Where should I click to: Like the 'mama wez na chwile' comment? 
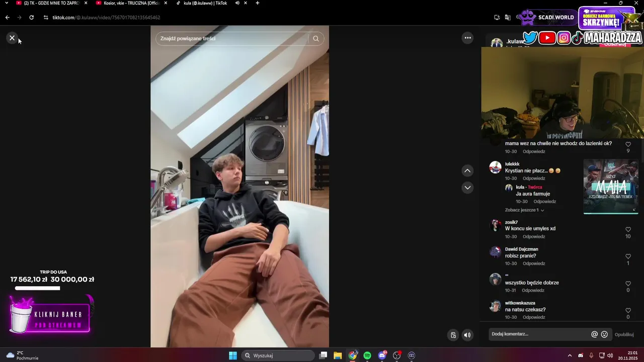tap(628, 144)
